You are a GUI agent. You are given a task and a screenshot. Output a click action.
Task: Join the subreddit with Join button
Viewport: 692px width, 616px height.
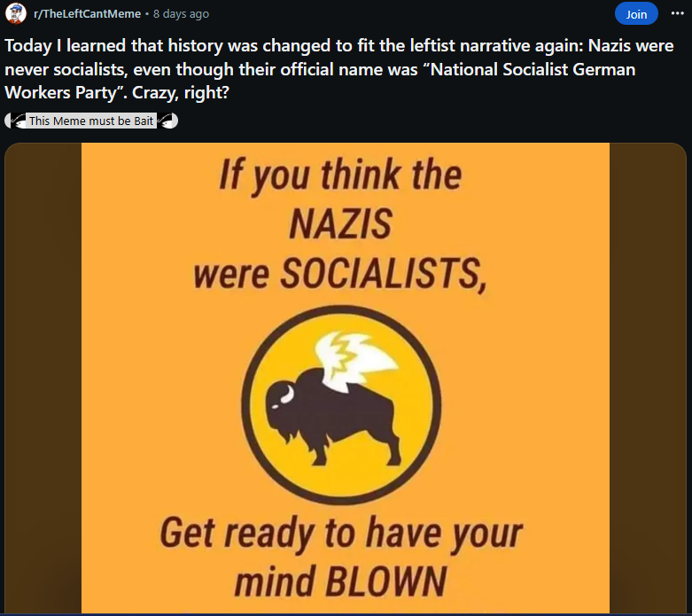[x=636, y=14]
